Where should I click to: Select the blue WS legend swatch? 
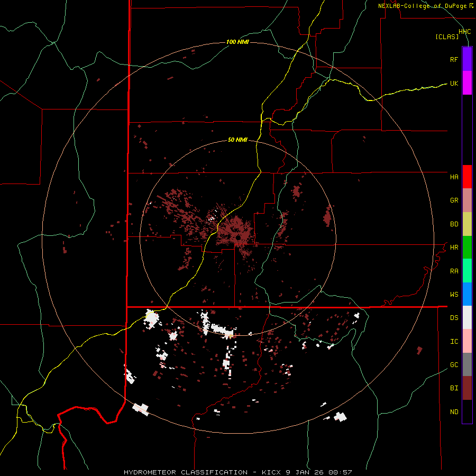pyautogui.click(x=467, y=294)
